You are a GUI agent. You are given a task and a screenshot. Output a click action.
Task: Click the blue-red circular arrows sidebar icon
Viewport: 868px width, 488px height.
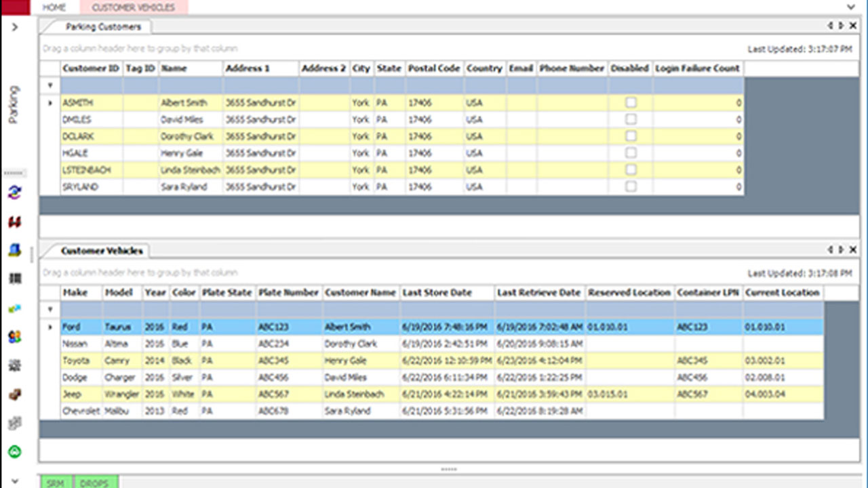tap(14, 192)
